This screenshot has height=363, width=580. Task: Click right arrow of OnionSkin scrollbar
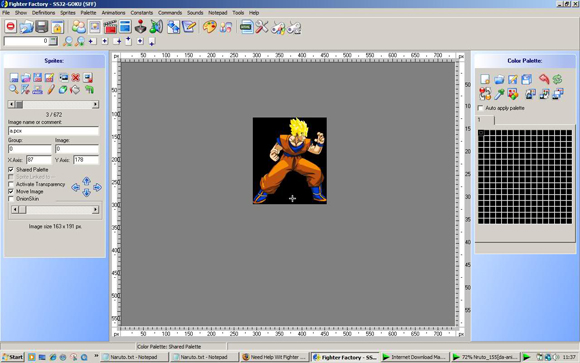point(95,210)
